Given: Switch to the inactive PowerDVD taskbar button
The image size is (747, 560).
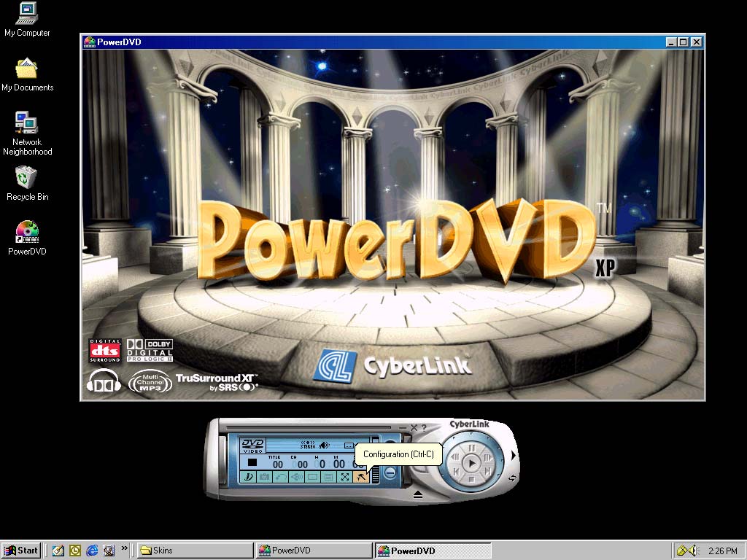Looking at the screenshot, I should coord(314,551).
